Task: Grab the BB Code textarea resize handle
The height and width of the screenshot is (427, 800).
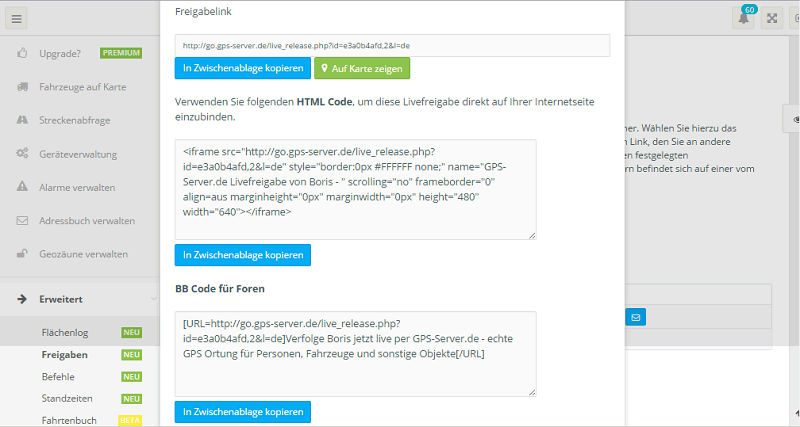Action: pyautogui.click(x=532, y=392)
